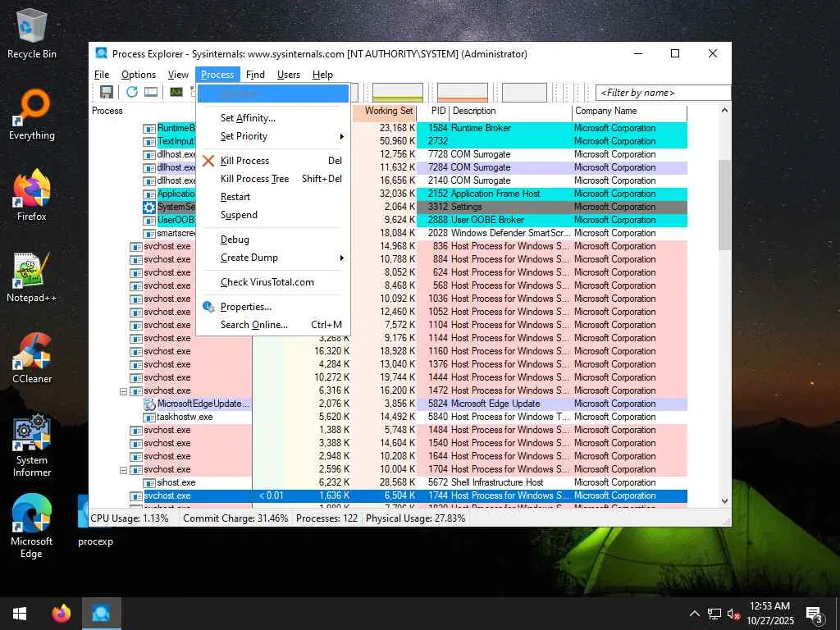This screenshot has height=630, width=840.
Task: Click the process list vertical scrollbar thumb
Action: [x=724, y=204]
